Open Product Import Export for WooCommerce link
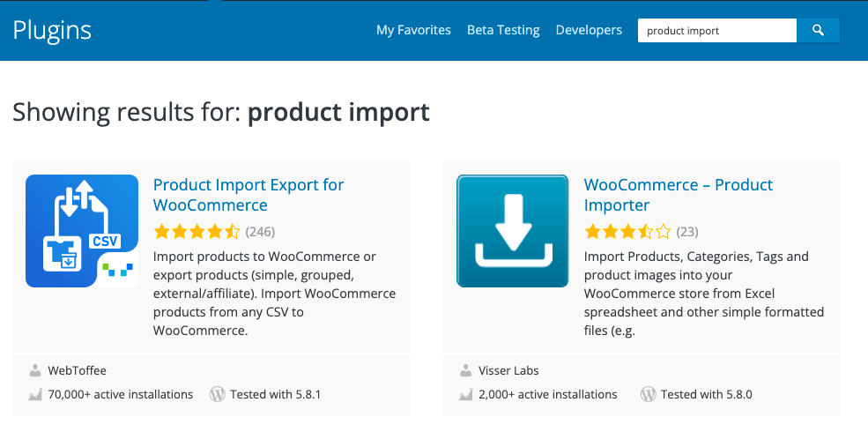The height and width of the screenshot is (432, 868). tap(249, 195)
